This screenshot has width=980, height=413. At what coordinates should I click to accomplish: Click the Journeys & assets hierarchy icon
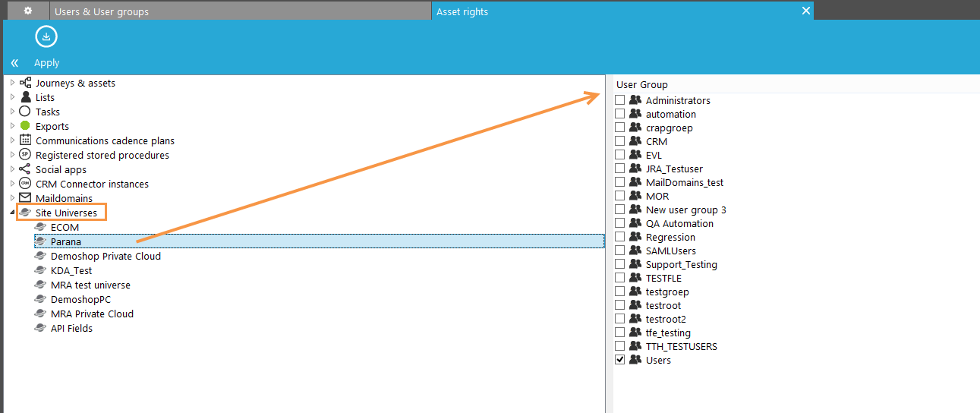26,83
